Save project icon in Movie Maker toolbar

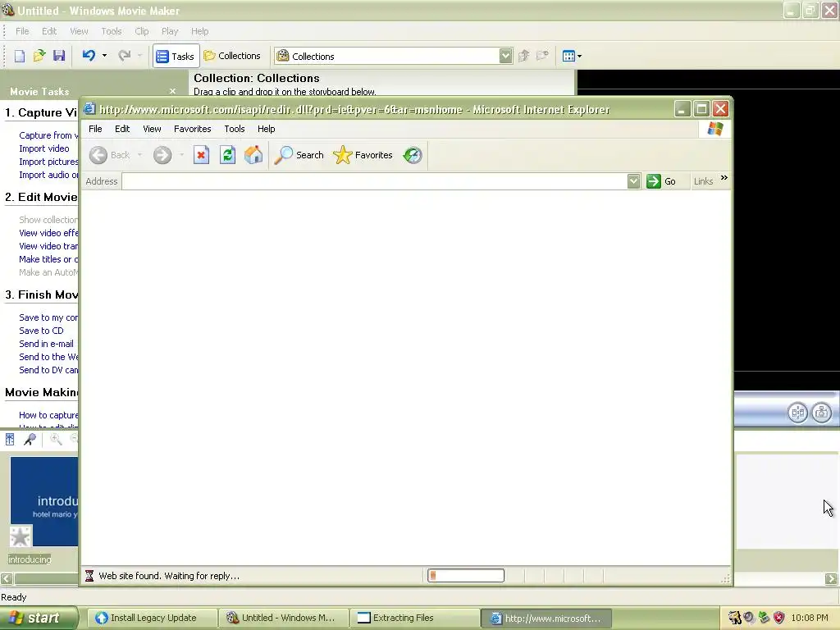coord(59,56)
